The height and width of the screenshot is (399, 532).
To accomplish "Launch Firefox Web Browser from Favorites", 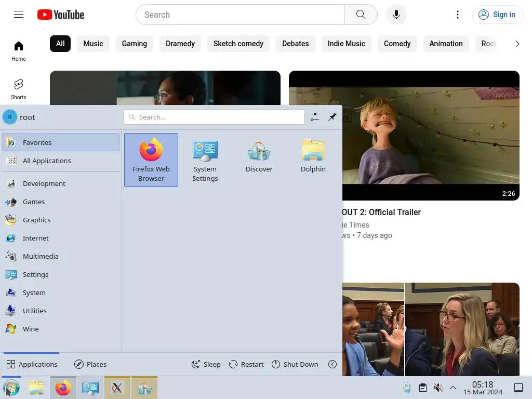I will [x=151, y=160].
